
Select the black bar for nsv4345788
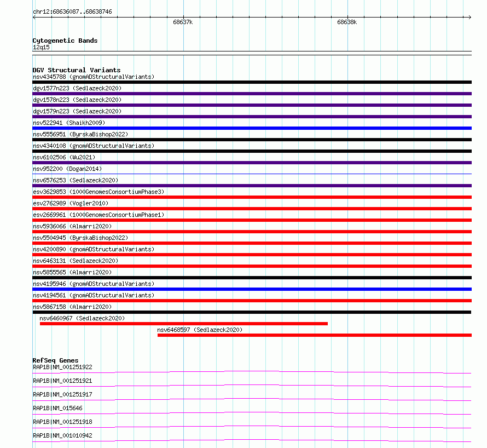(252, 82)
